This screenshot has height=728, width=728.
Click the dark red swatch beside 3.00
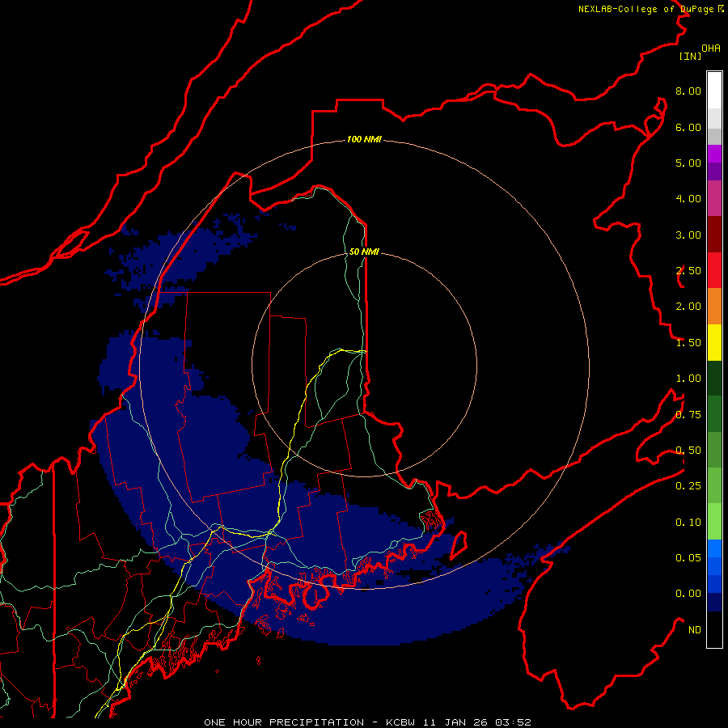714,235
